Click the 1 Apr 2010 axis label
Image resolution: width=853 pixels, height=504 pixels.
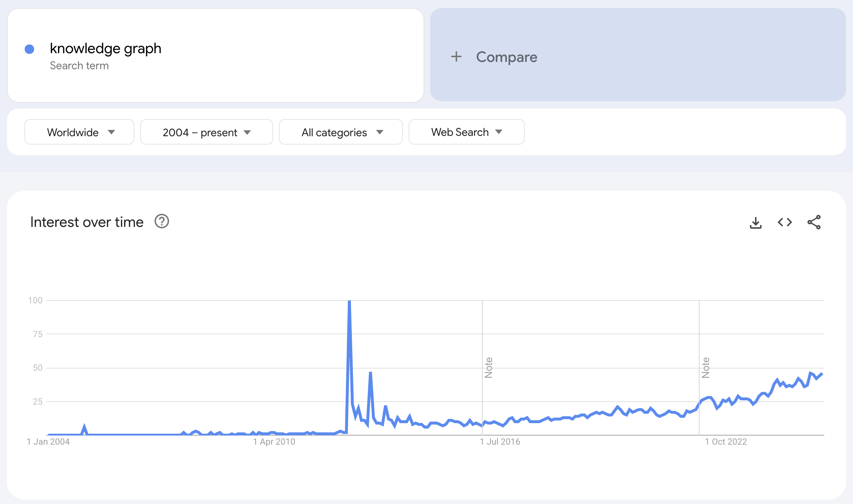pos(274,442)
